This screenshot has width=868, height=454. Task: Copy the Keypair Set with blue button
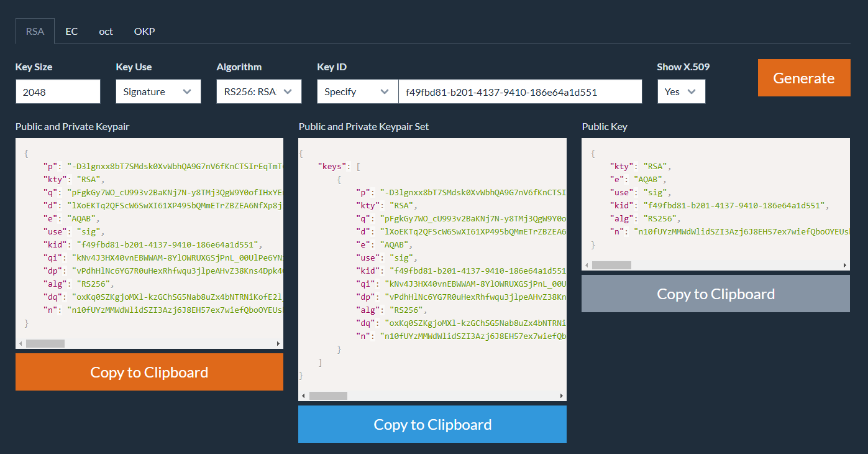point(432,424)
